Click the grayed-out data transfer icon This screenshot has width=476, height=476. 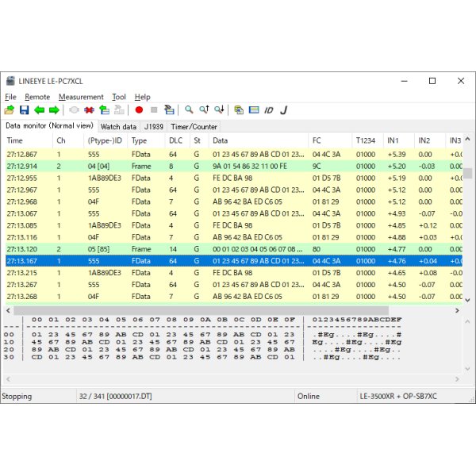119,110
